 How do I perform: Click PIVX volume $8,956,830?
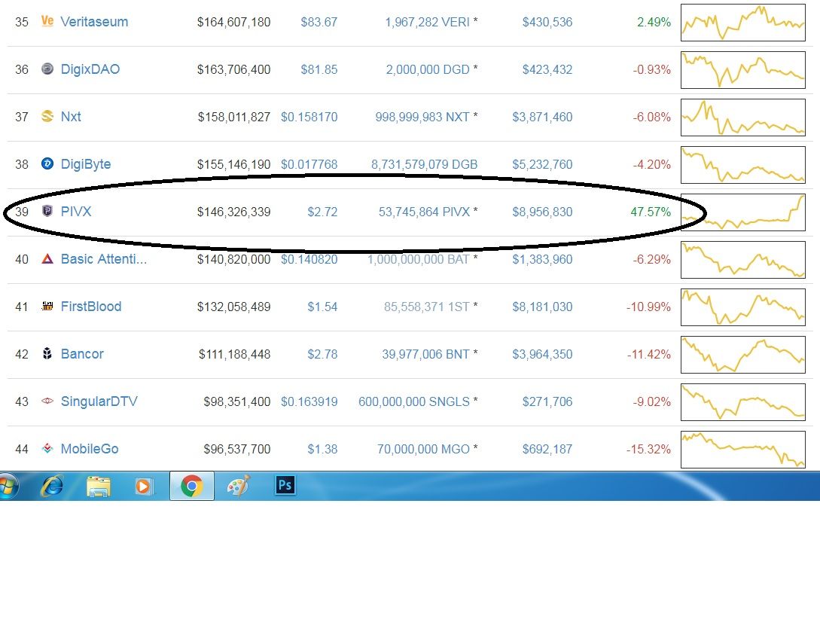[542, 212]
